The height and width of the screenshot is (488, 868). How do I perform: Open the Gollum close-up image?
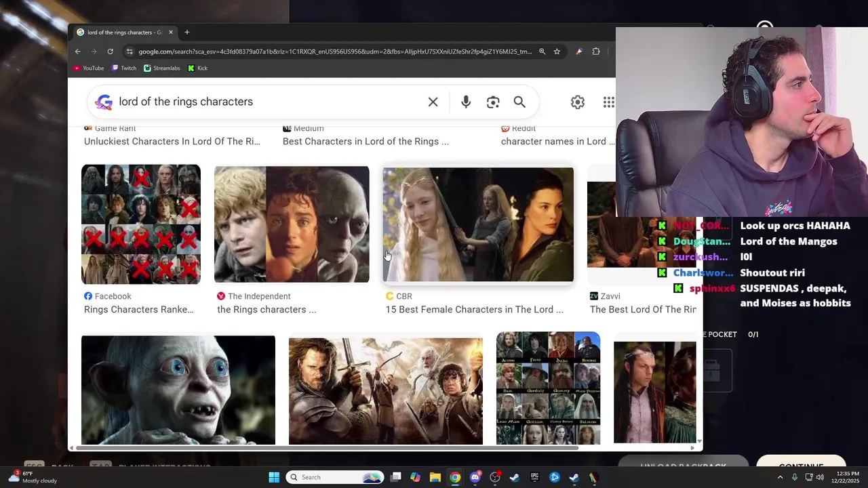point(178,390)
